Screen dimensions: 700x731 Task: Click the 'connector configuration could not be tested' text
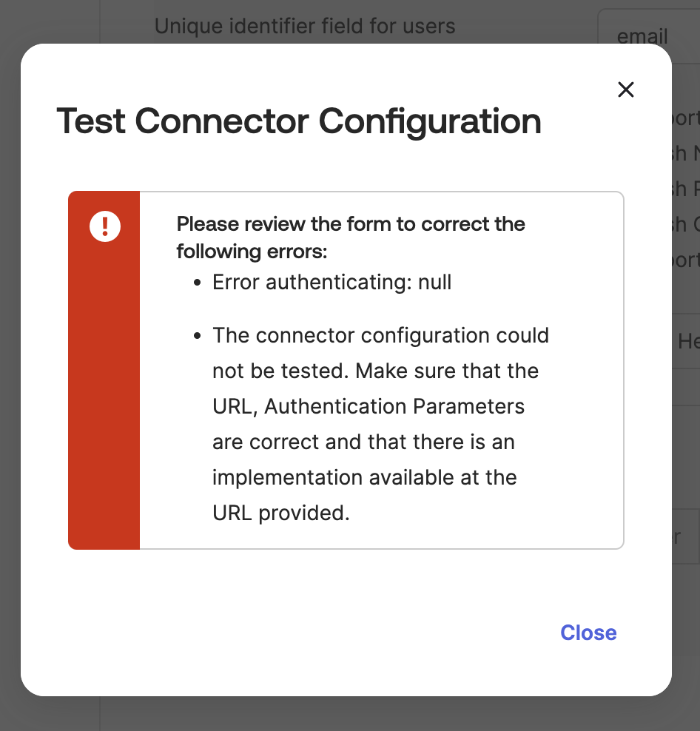380,335
